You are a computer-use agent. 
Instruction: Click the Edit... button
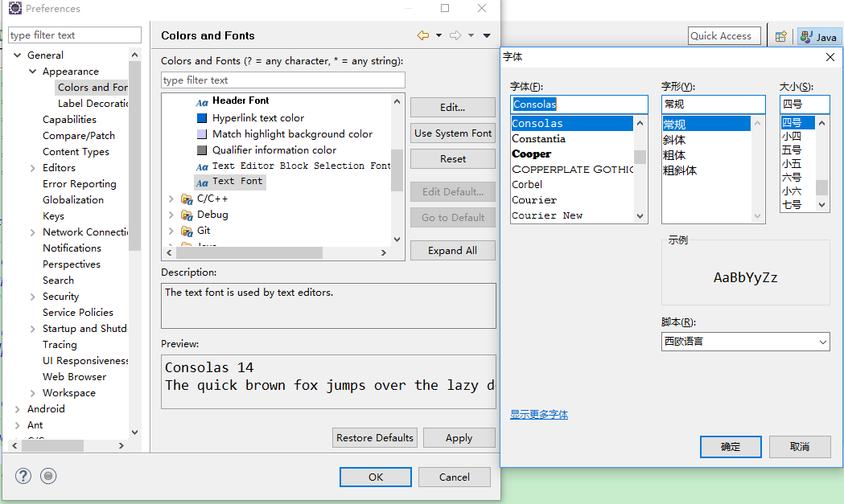point(453,107)
